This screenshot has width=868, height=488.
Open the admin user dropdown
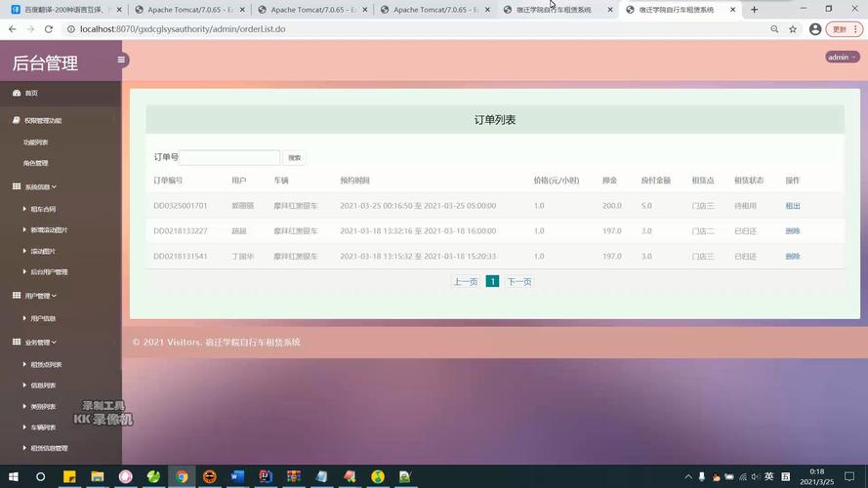point(842,57)
